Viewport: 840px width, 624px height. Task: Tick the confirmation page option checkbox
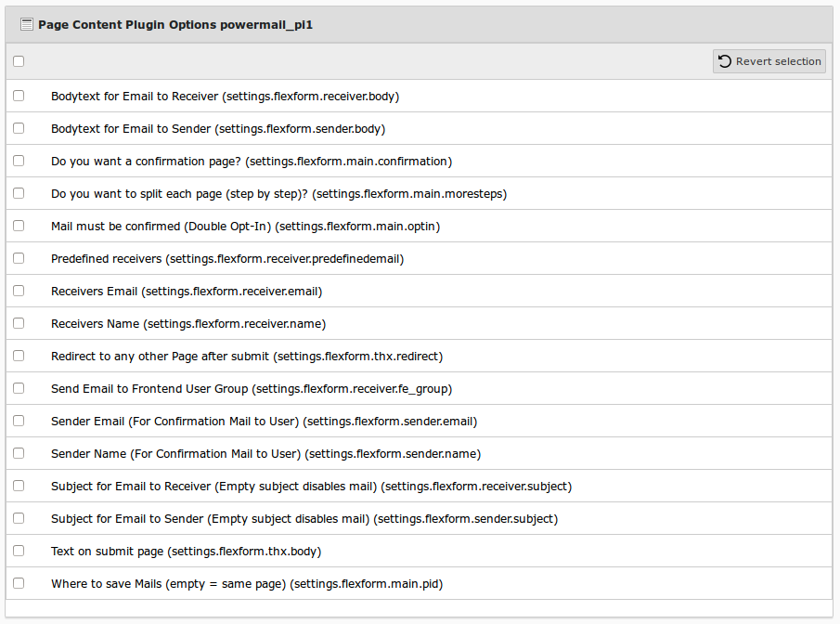19,161
